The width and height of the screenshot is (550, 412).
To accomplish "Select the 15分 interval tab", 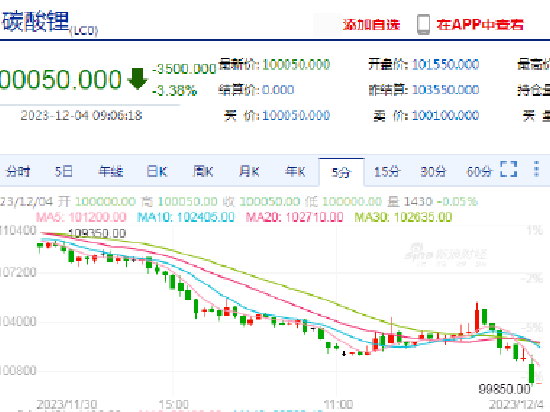I will [x=387, y=171].
